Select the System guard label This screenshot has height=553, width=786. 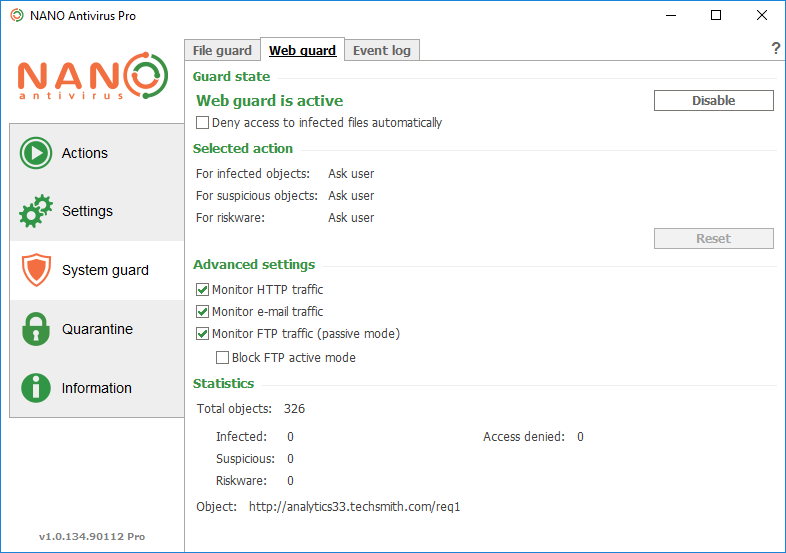click(x=105, y=270)
